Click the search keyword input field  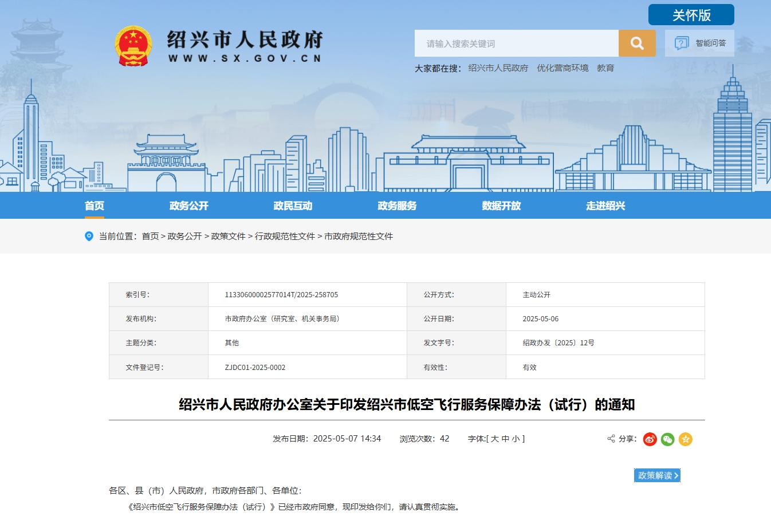(x=516, y=44)
